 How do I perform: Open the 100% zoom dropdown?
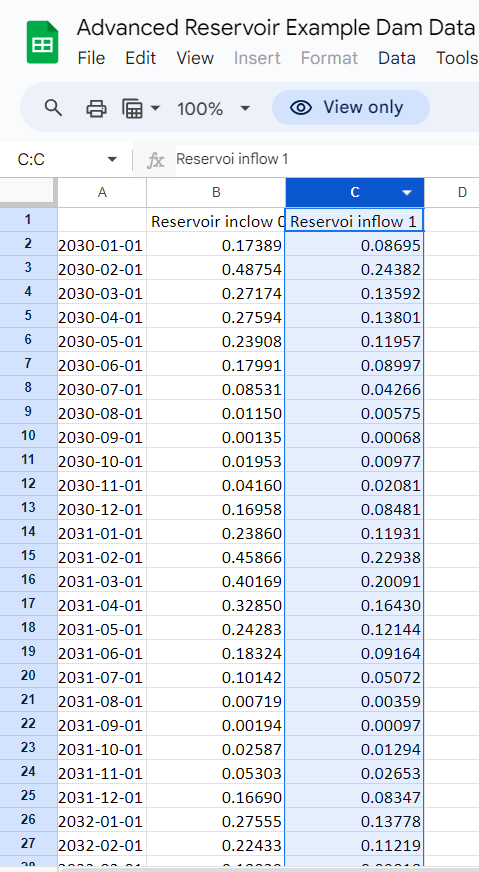click(x=213, y=108)
